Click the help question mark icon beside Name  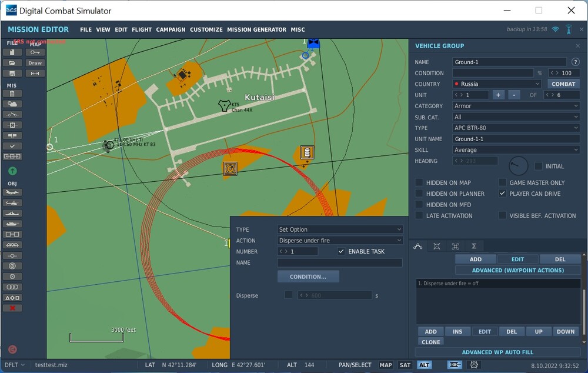[x=576, y=62]
